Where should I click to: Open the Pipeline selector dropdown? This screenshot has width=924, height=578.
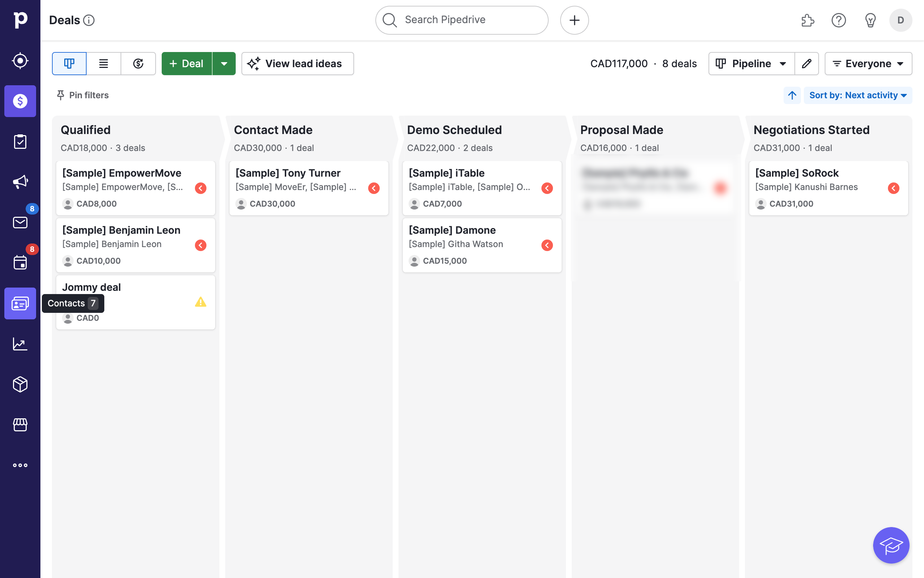click(751, 64)
